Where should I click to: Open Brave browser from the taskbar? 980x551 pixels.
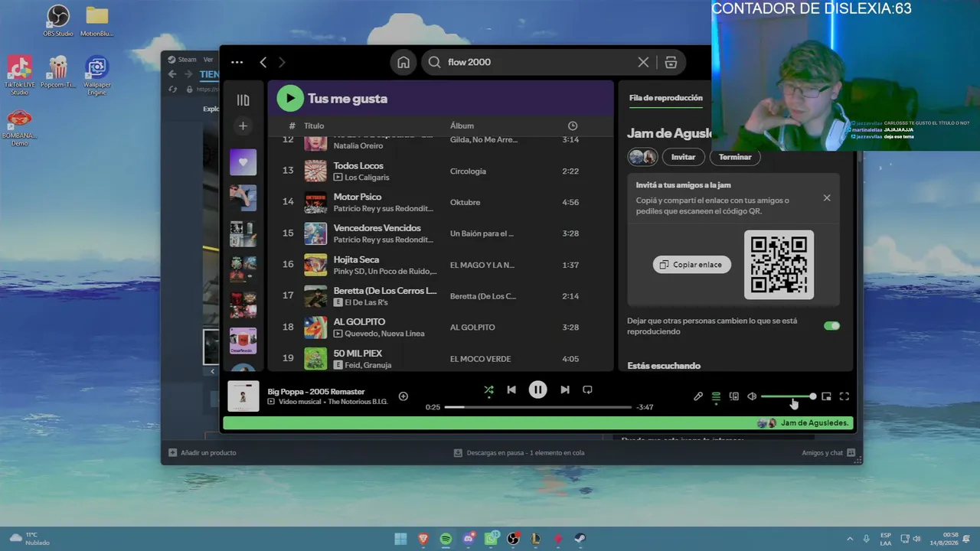(423, 539)
